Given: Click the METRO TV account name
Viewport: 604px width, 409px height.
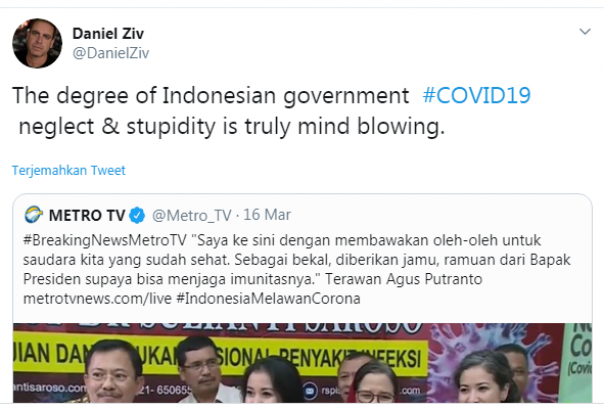Looking at the screenshot, I should [x=87, y=215].
